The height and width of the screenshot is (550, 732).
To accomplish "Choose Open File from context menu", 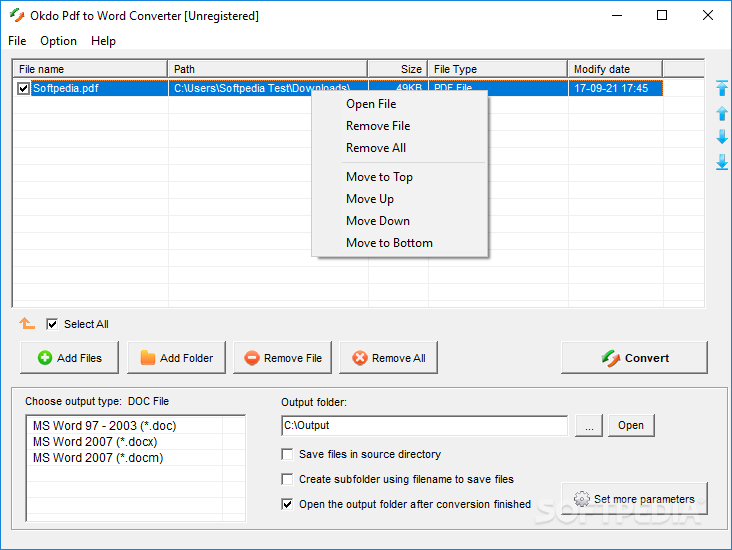I will click(400, 104).
